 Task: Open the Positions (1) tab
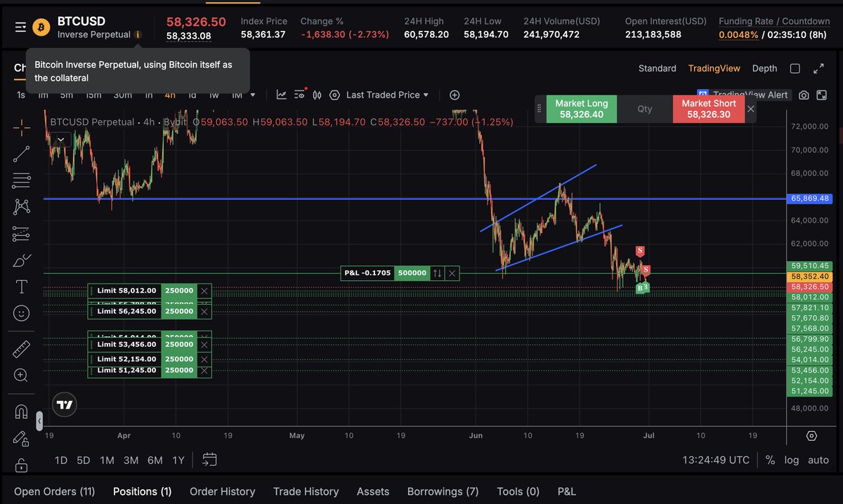[x=142, y=491]
